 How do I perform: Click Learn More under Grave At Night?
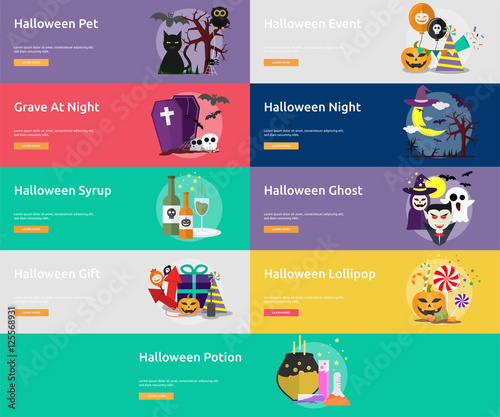[31, 146]
